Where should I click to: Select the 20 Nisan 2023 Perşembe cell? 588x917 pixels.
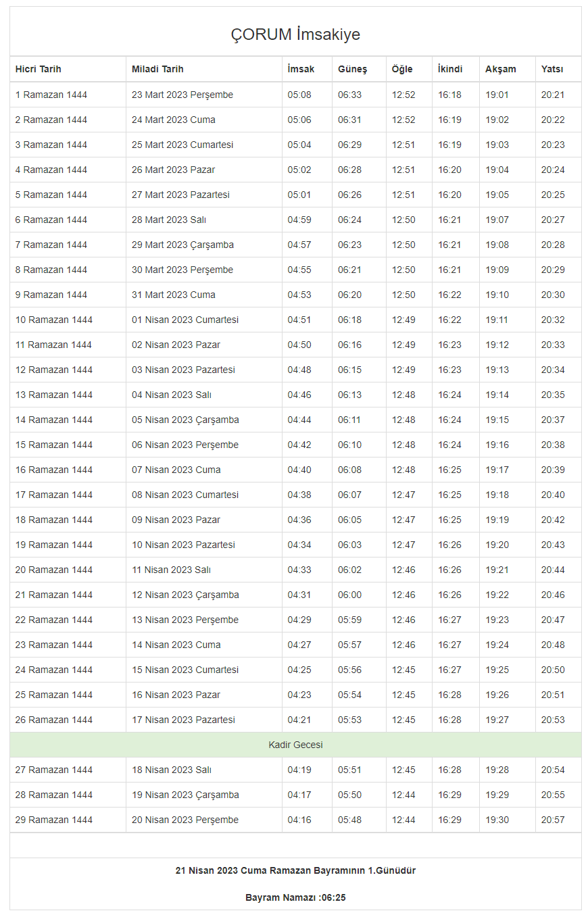coord(185,820)
